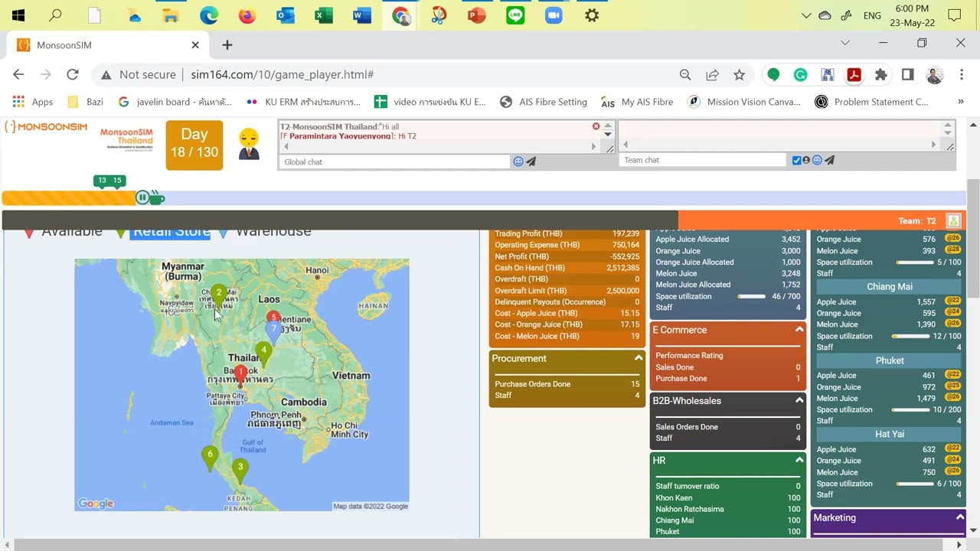The height and width of the screenshot is (551, 980).
Task: Open the team chat emoji picker
Action: tap(817, 160)
